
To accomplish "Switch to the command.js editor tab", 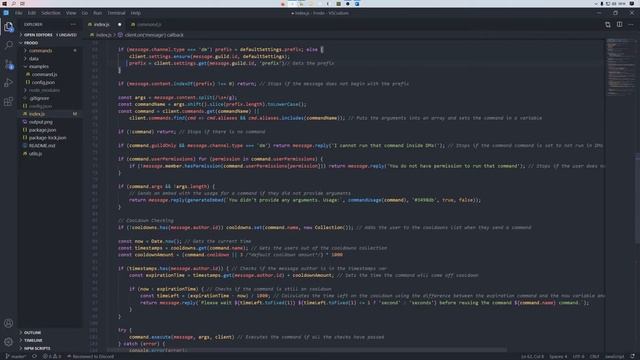I will 149,24.
